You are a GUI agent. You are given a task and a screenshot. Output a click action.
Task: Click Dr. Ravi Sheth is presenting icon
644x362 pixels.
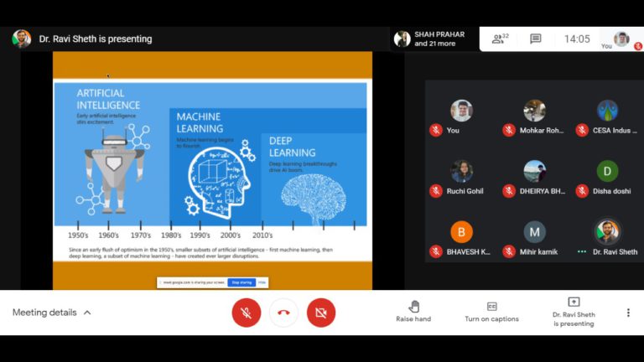point(574,303)
